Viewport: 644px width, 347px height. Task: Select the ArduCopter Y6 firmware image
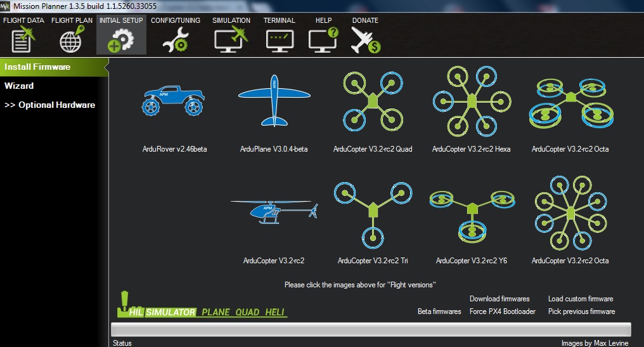coord(472,217)
